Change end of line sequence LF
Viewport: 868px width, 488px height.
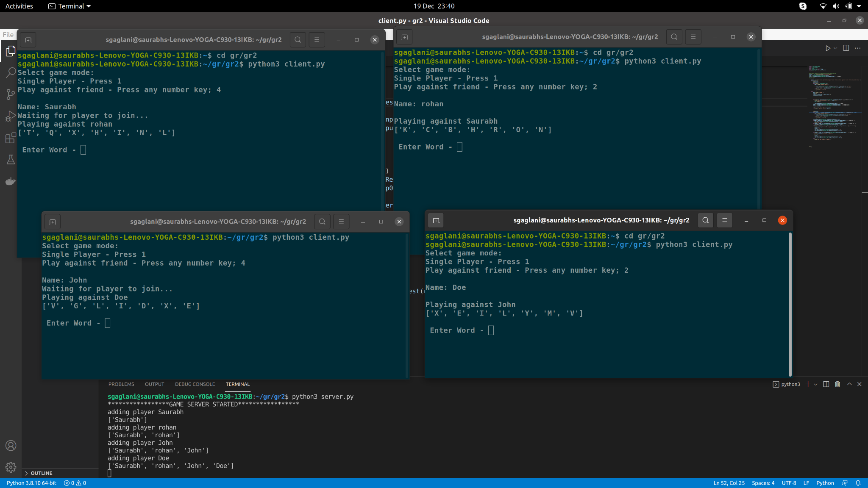(806, 483)
